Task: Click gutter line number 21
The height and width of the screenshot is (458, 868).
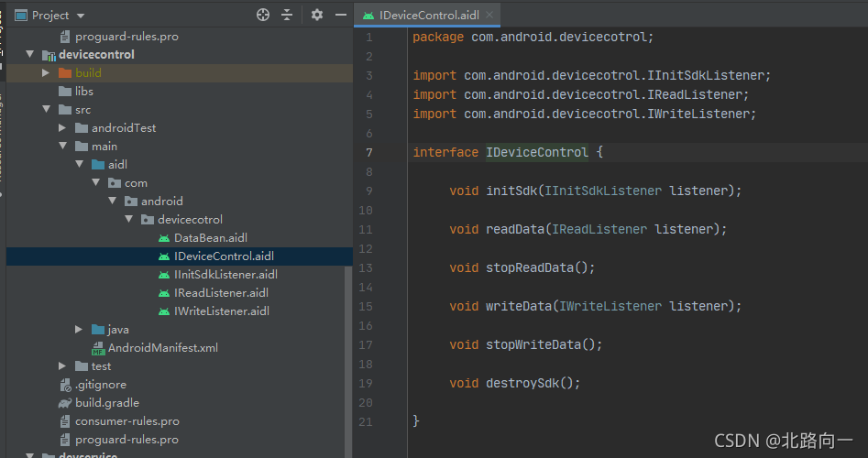Action: [366, 421]
